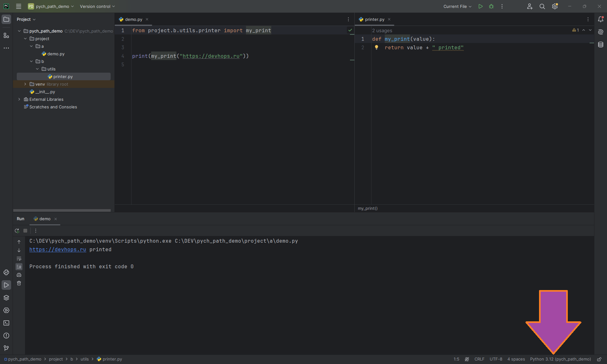
Task: Open Python Console tool window
Action: (6, 272)
